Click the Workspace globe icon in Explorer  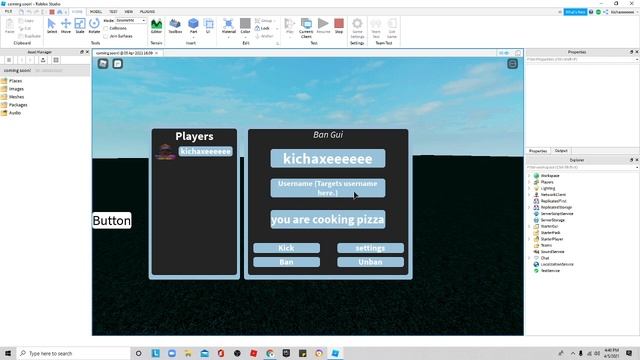[x=536, y=176]
